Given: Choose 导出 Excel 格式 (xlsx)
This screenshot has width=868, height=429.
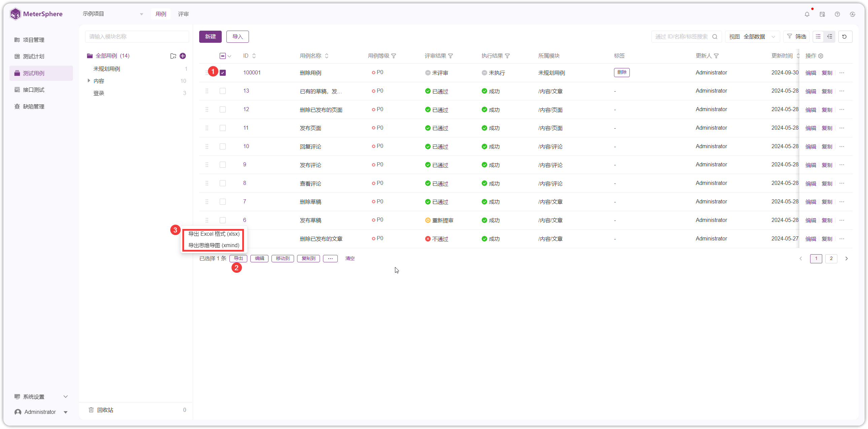Looking at the screenshot, I should (x=214, y=234).
